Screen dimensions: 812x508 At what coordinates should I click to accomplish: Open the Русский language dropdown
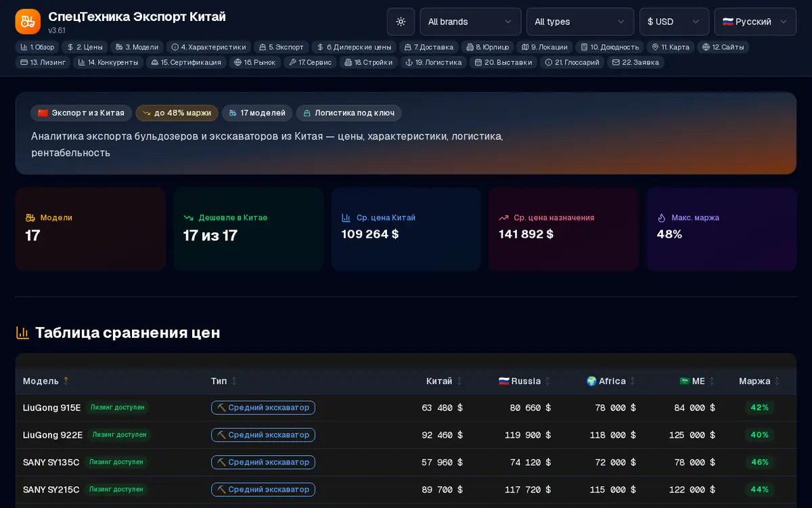click(755, 22)
